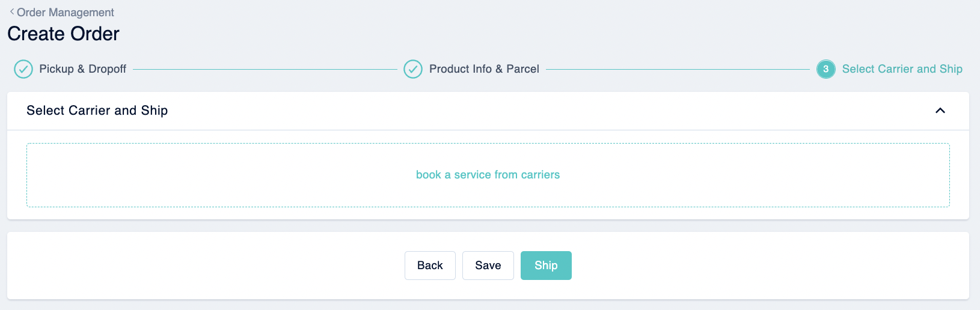The width and height of the screenshot is (980, 310).
Task: Click progress line after Pickup & Dropoff
Action: (265, 69)
